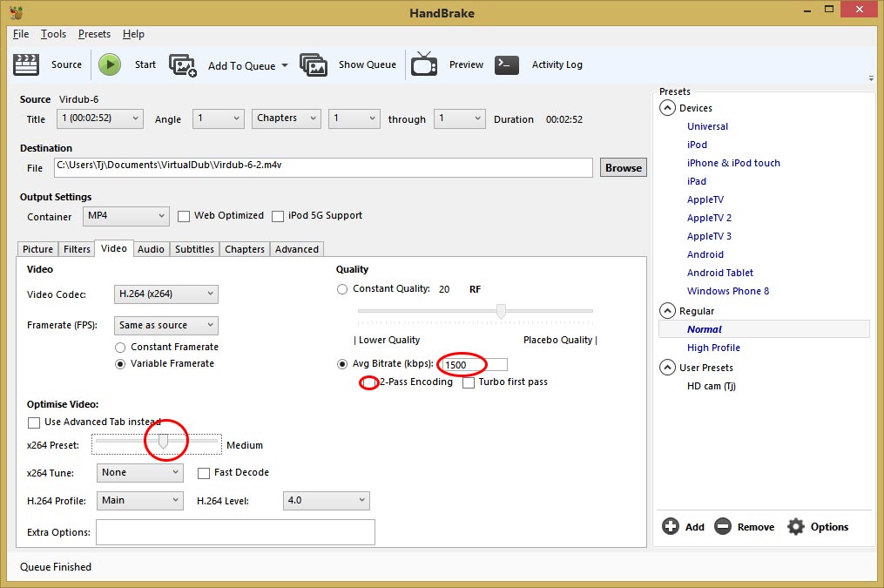Select Constant Framerate radio button
The width and height of the screenshot is (884, 588).
tap(120, 348)
